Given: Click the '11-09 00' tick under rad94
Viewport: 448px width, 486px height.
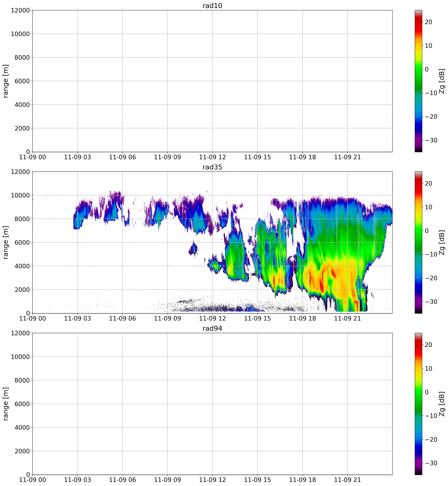Looking at the screenshot, I should coord(33,480).
